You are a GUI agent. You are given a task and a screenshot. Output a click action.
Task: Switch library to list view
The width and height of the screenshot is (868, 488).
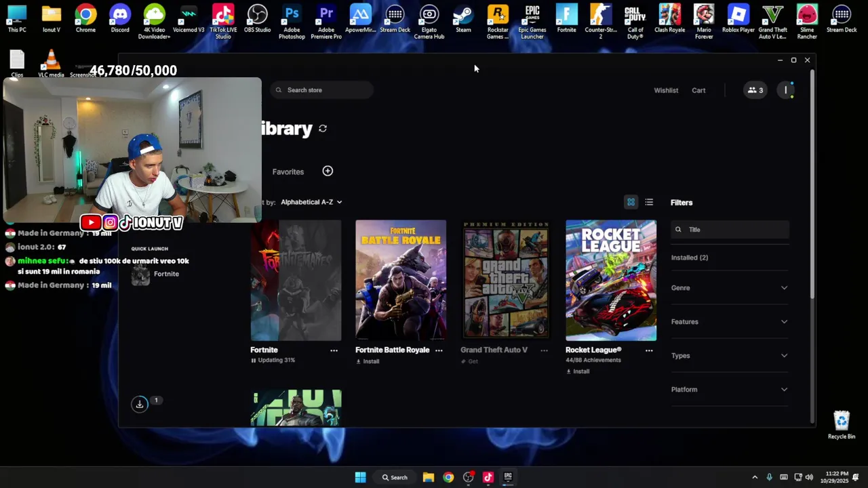(x=649, y=202)
